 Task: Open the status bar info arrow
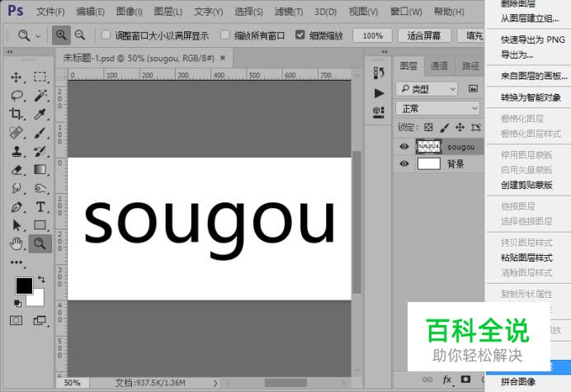point(215,383)
